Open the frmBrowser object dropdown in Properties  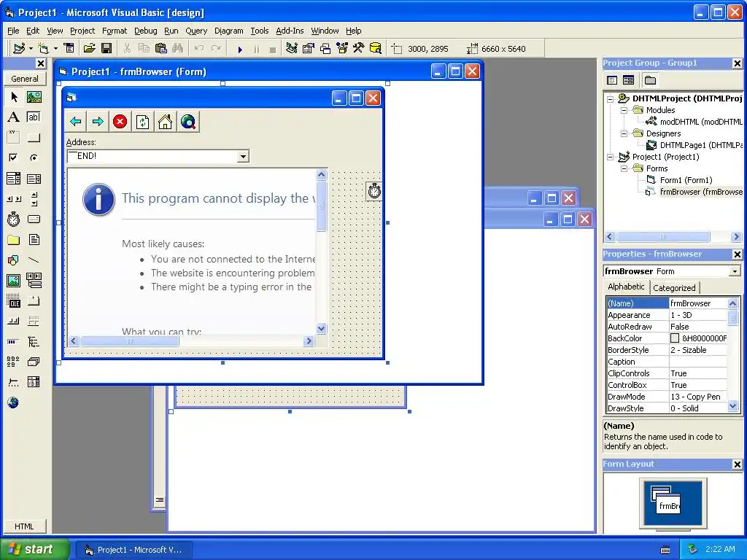pos(735,271)
